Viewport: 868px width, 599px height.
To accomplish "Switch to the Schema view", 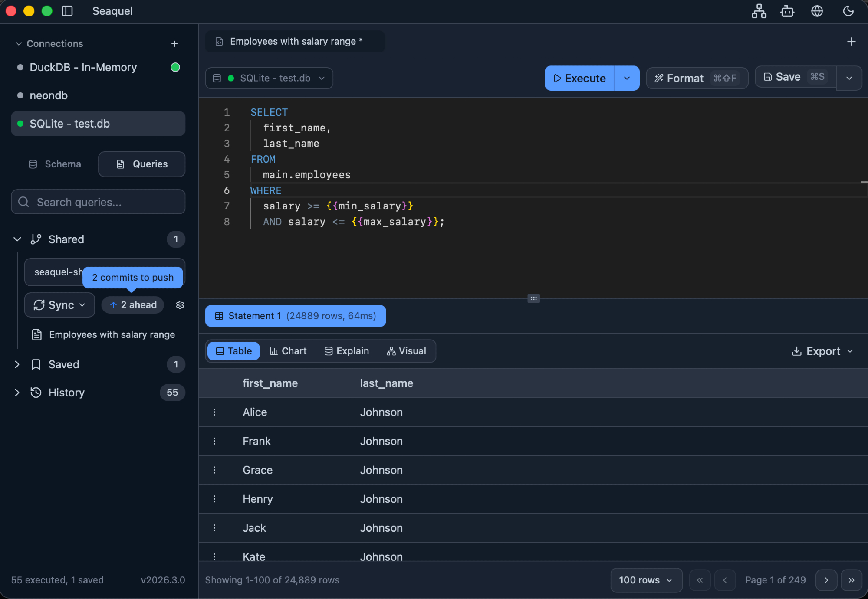I will click(x=55, y=164).
